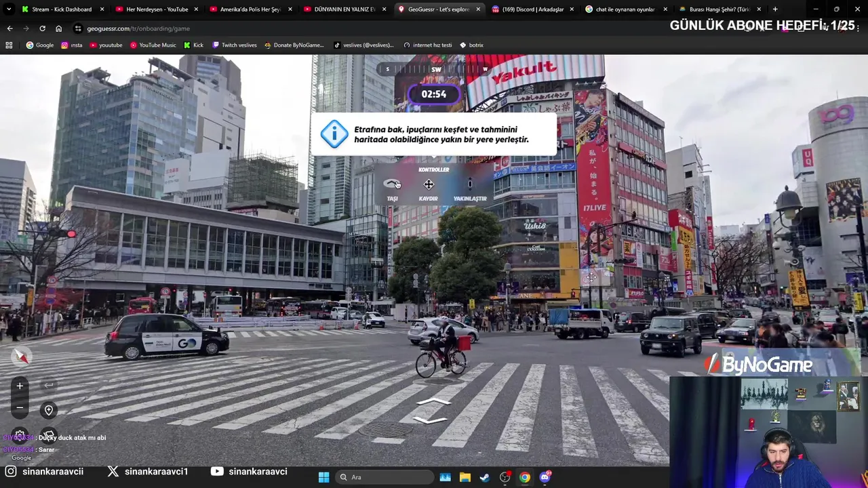
Task: Click the flag button beside the gear
Action: click(x=49, y=435)
